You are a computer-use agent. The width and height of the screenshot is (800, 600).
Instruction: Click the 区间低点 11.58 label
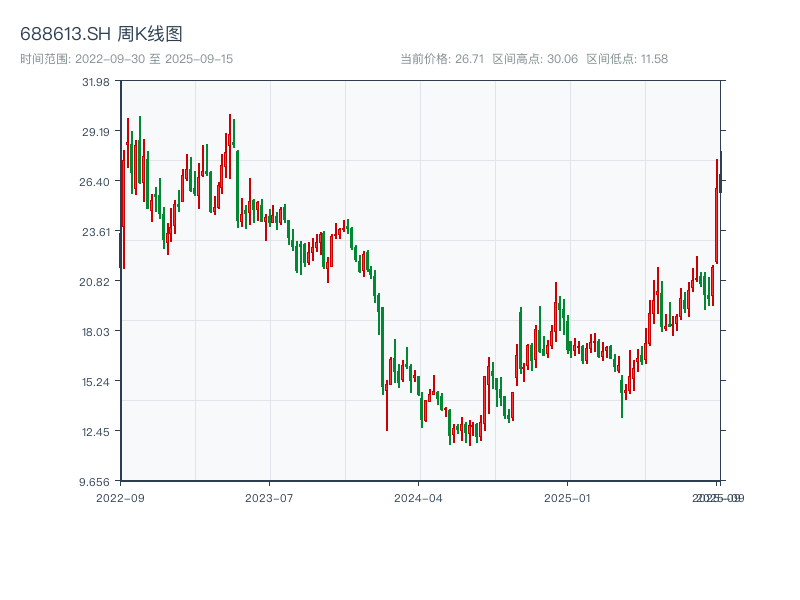tap(627, 59)
